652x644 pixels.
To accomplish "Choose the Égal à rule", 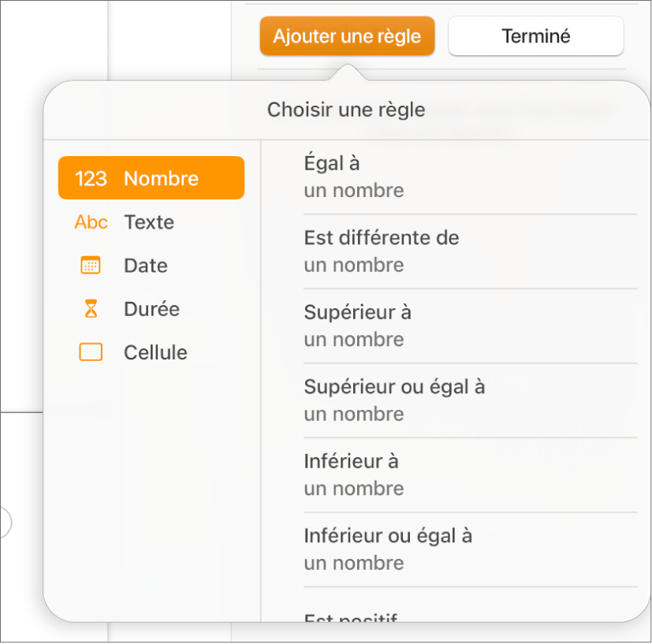I will coord(332,163).
